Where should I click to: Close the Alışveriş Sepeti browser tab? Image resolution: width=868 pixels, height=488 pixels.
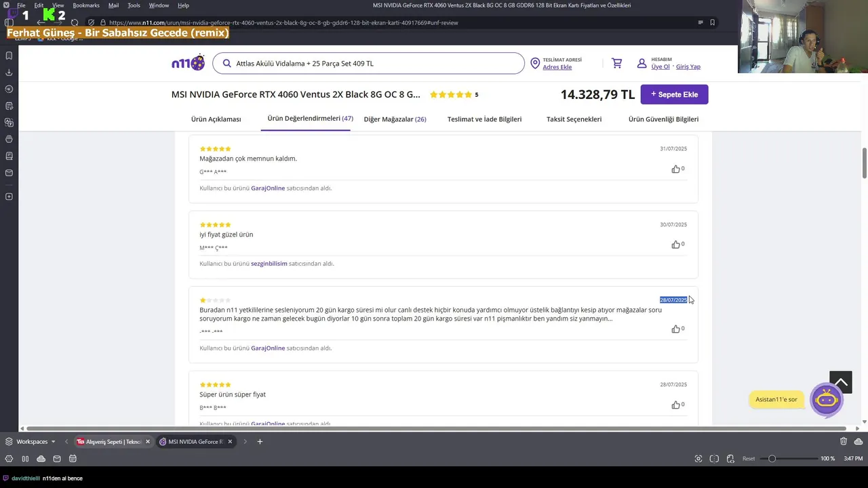coord(148,442)
